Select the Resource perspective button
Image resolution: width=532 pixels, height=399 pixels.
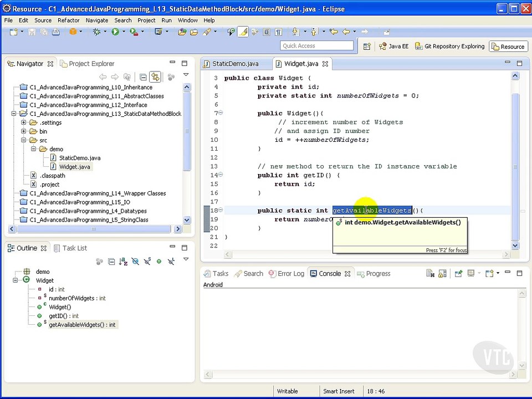(508, 47)
